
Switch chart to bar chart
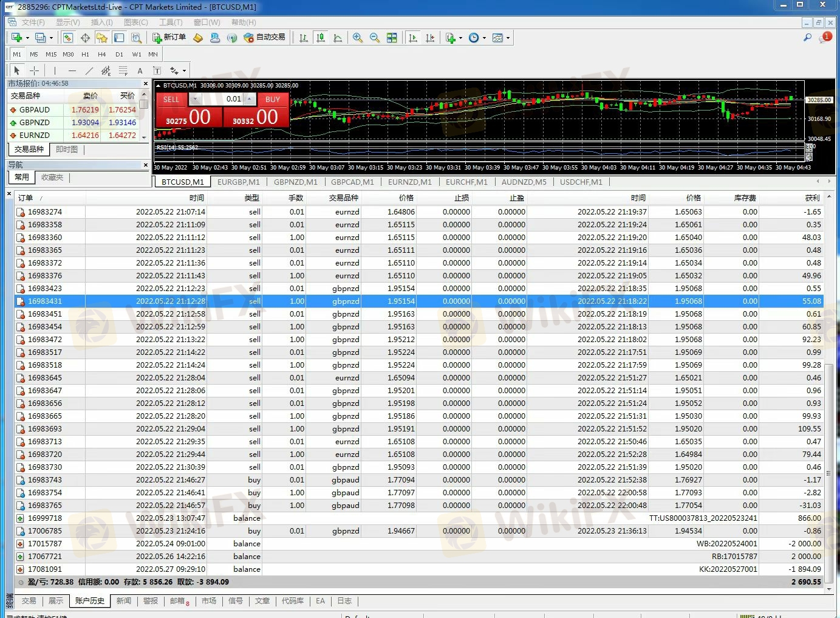click(x=304, y=38)
